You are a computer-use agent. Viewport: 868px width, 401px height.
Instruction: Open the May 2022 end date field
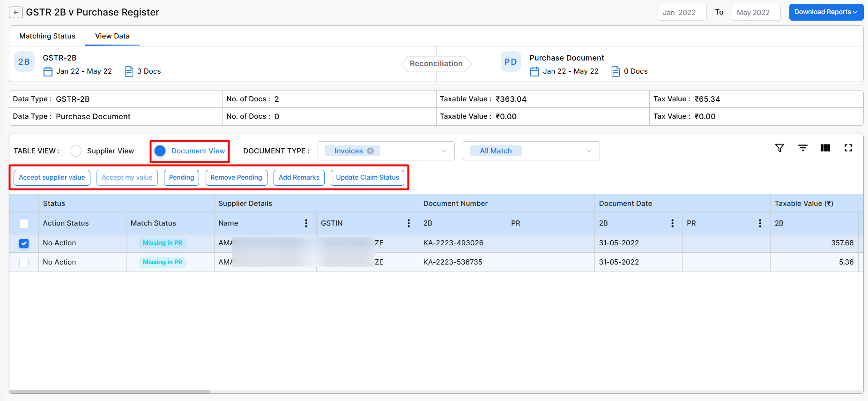click(x=756, y=13)
